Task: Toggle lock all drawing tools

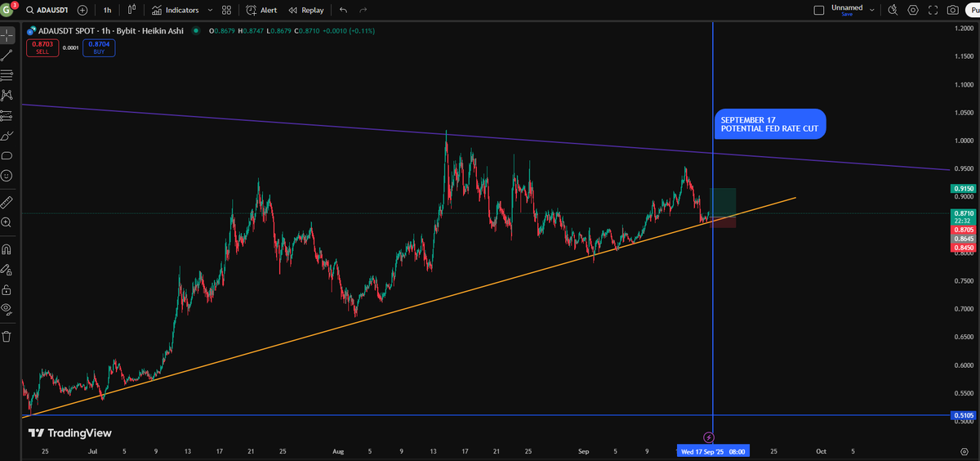Action: coord(7,289)
